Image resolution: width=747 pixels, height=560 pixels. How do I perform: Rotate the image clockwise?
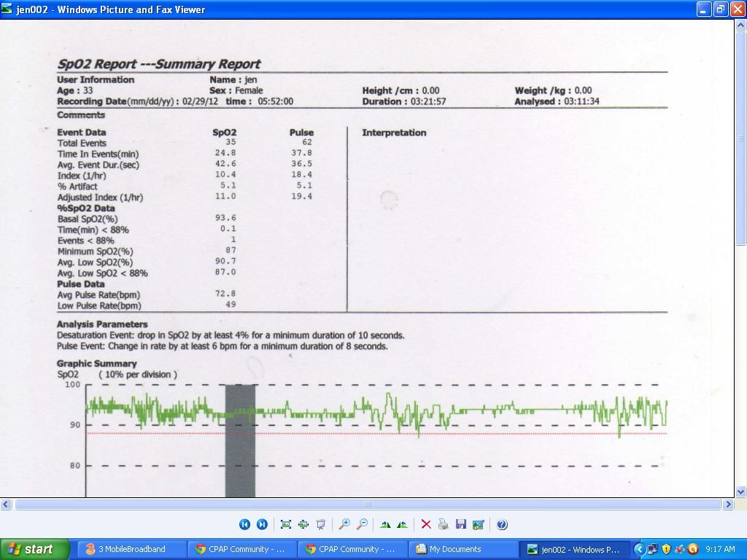point(385,524)
